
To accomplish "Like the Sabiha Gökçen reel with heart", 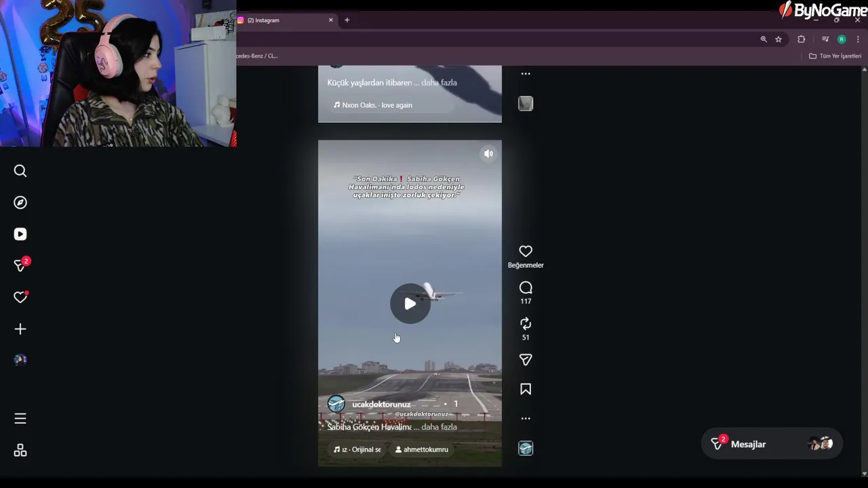I will pyautogui.click(x=526, y=251).
